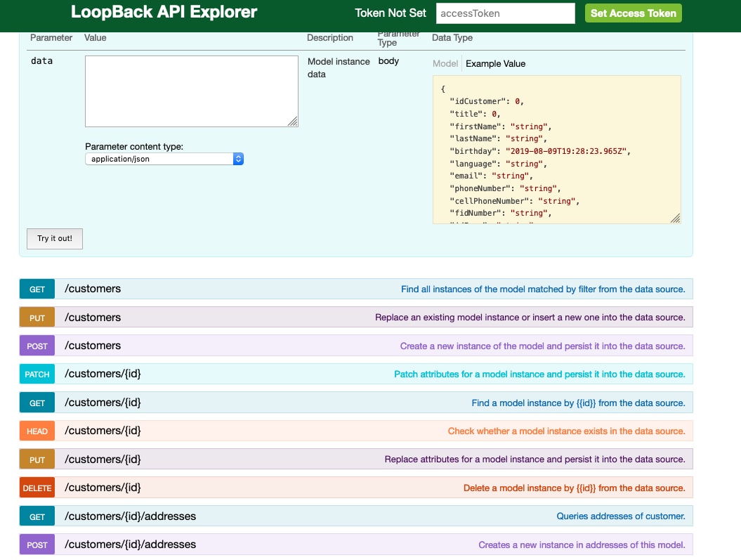The image size is (741, 560).
Task: Click the 'Token Not Set' status text
Action: 391,13
